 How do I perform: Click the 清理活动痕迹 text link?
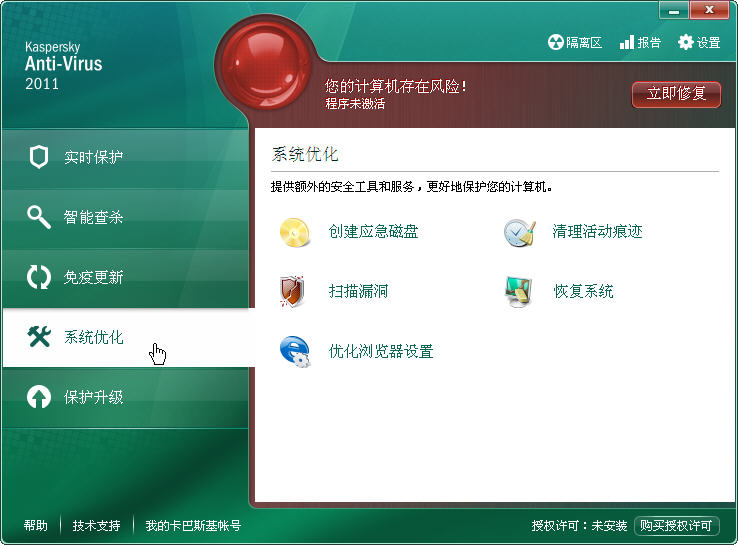[597, 232]
